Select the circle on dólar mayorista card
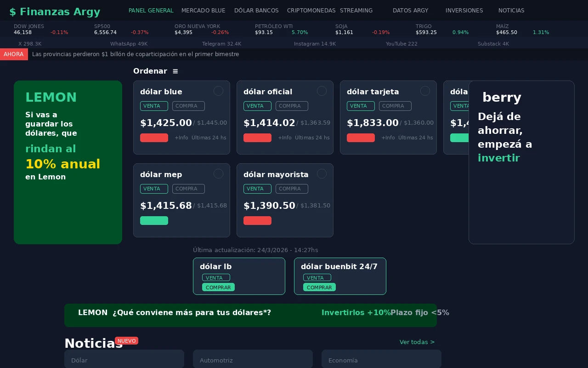Viewport: 588px width, 368px height. pyautogui.click(x=322, y=174)
